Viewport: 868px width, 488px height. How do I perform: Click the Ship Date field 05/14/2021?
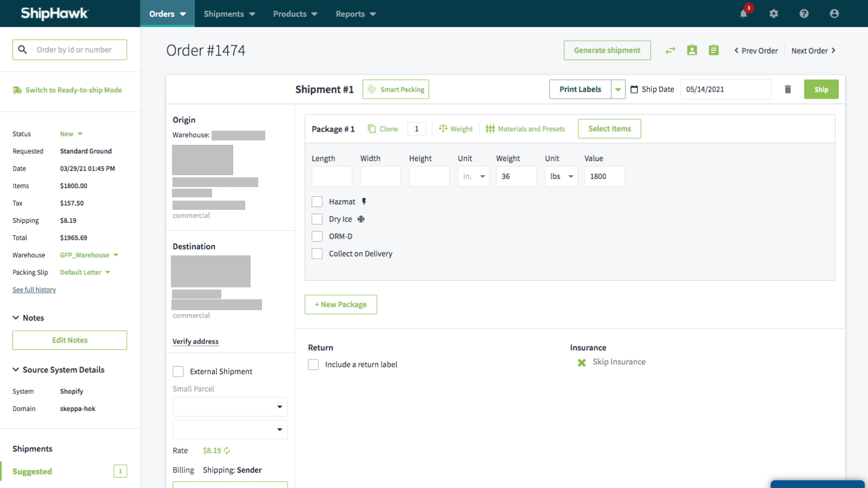pyautogui.click(x=726, y=89)
